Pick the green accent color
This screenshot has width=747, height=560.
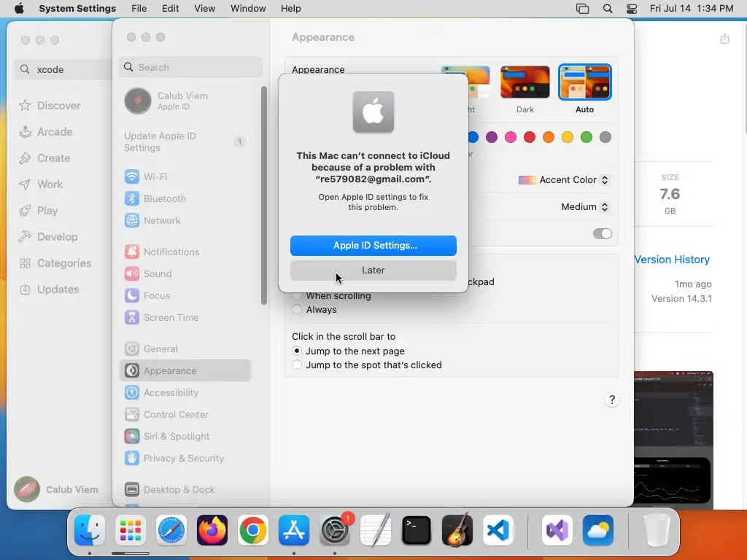click(587, 138)
